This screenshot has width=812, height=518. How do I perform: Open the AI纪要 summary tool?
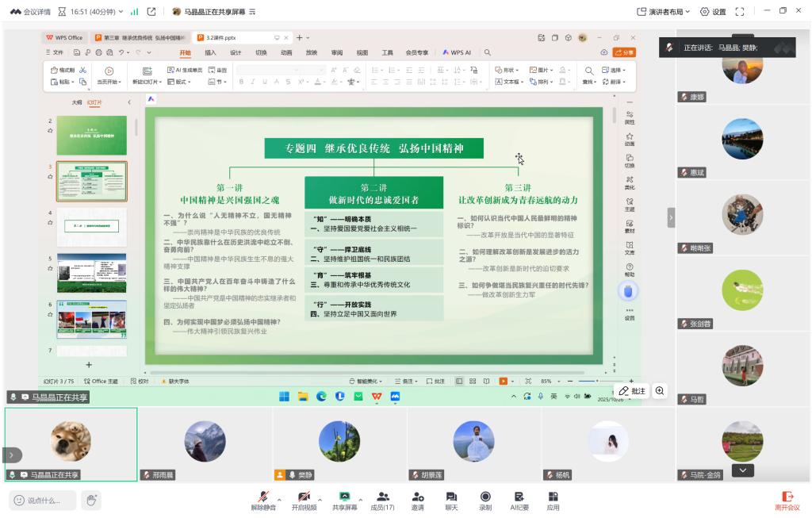[519, 500]
